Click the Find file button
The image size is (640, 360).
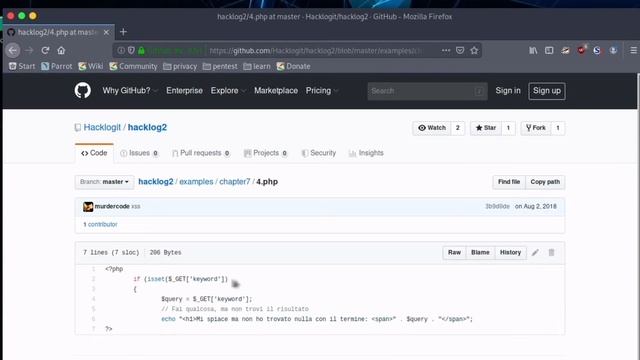tap(509, 182)
